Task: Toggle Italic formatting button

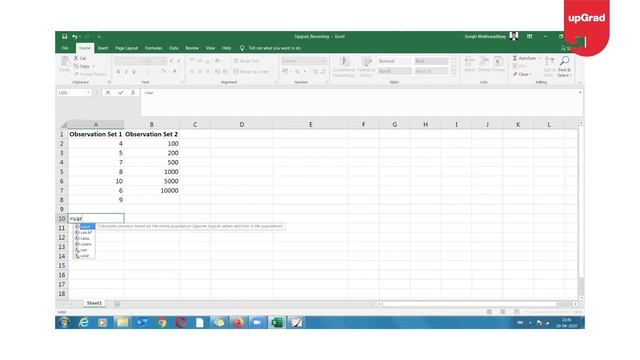Action: click(x=126, y=72)
